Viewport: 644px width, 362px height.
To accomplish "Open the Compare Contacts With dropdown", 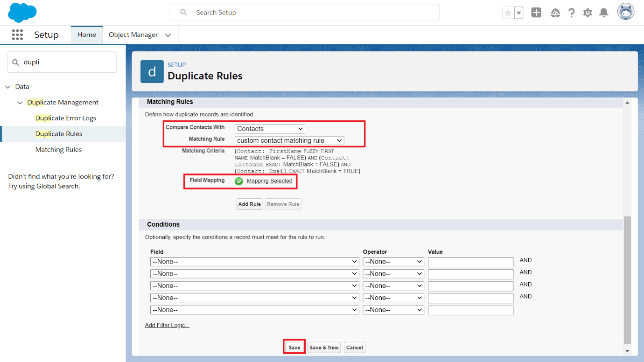I will point(270,129).
